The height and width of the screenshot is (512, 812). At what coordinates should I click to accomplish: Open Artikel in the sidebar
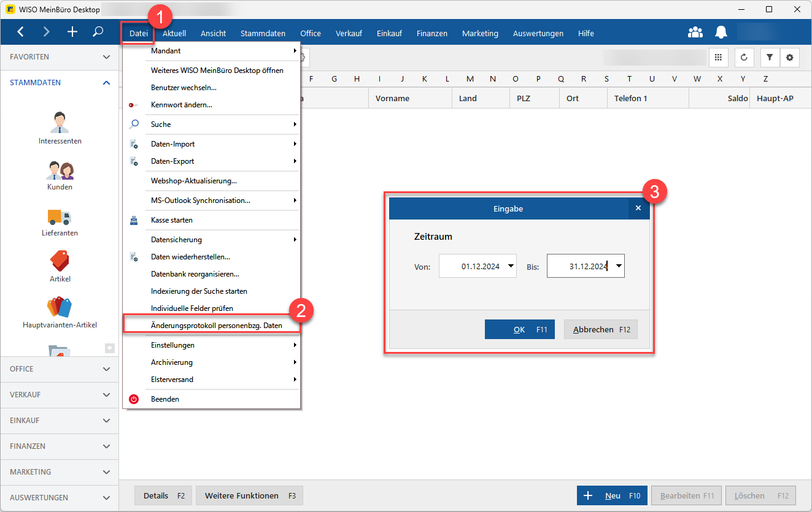60,267
